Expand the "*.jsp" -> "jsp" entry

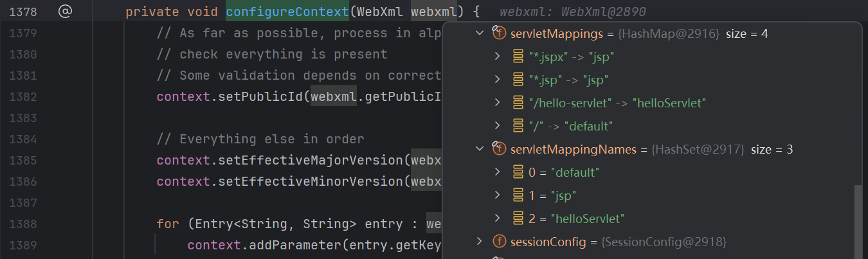(x=497, y=80)
